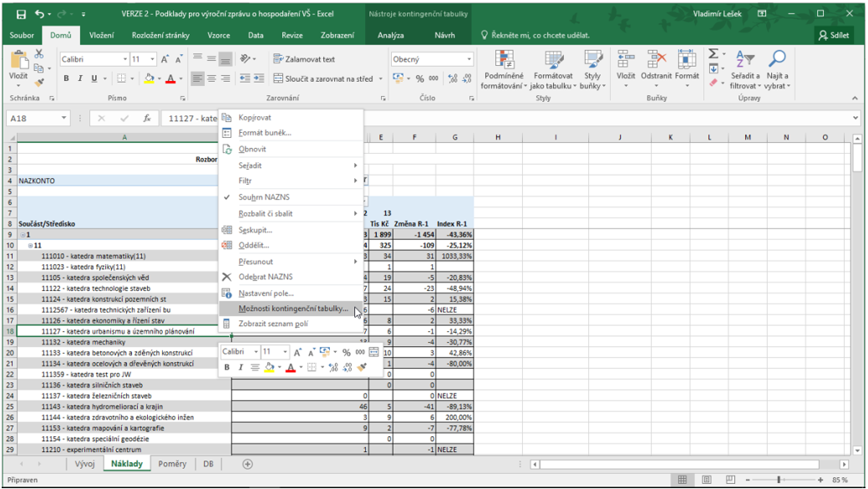Viewport: 868px width, 489px height.
Task: Click the bold button in the mini toolbar
Action: pos(226,367)
